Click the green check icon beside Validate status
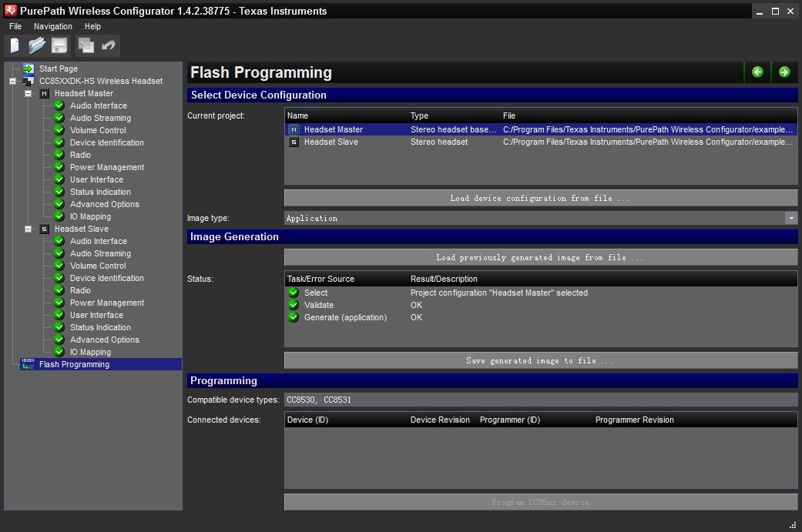 (294, 305)
